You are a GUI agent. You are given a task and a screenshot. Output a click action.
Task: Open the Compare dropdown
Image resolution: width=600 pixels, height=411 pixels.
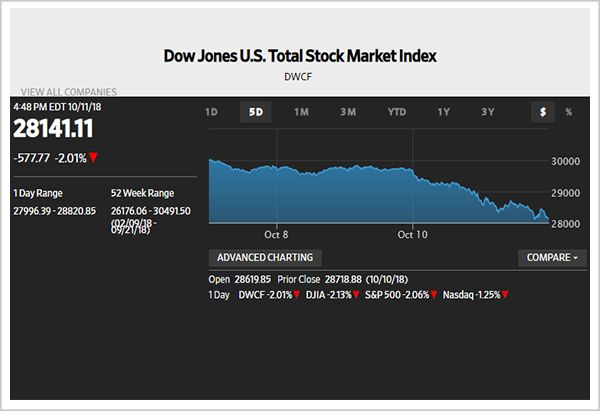[551, 257]
